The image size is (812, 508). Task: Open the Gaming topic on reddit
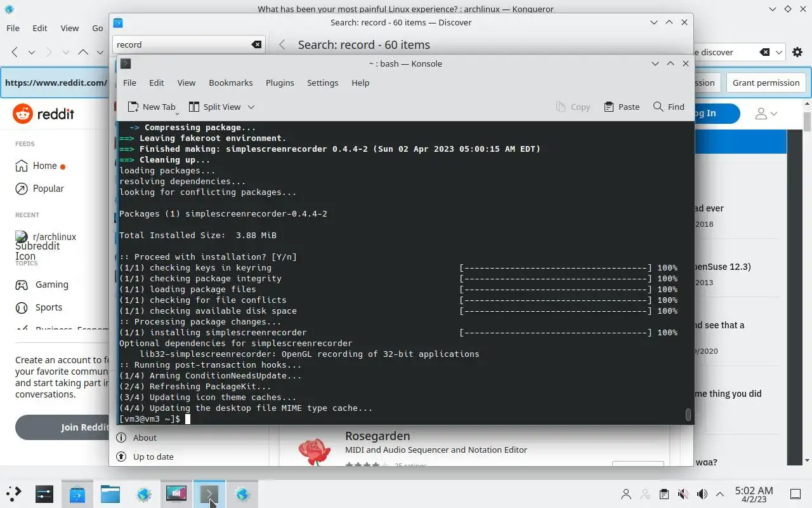point(42,284)
